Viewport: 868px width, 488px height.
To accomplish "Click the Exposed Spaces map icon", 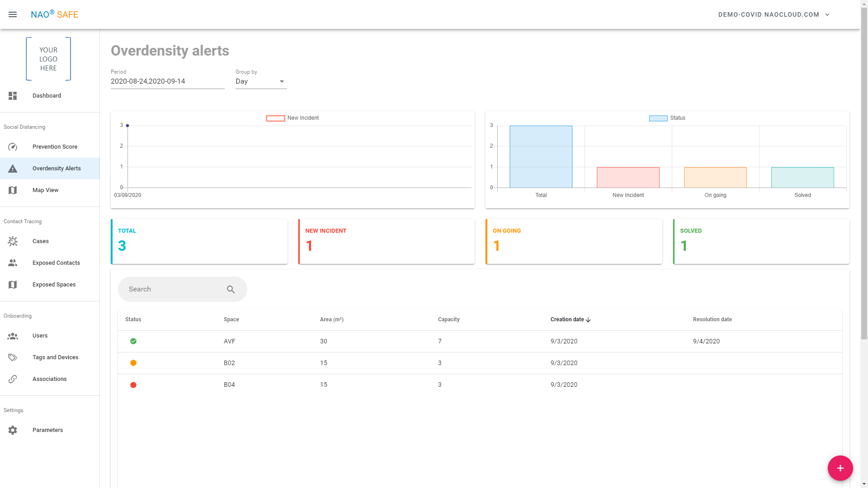I will pos(13,285).
